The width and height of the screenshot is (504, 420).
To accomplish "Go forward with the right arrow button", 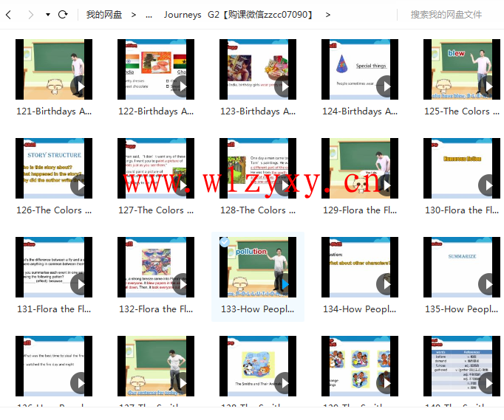I will 31,15.
